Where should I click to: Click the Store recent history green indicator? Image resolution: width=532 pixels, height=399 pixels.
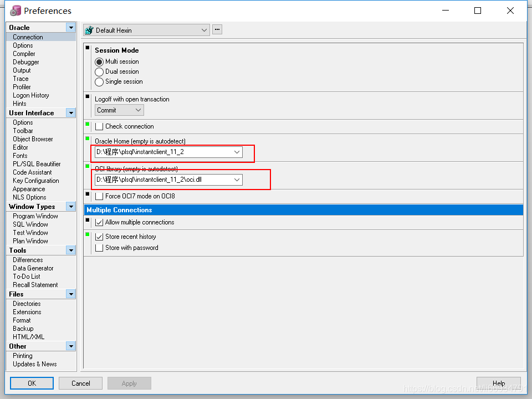pos(88,234)
